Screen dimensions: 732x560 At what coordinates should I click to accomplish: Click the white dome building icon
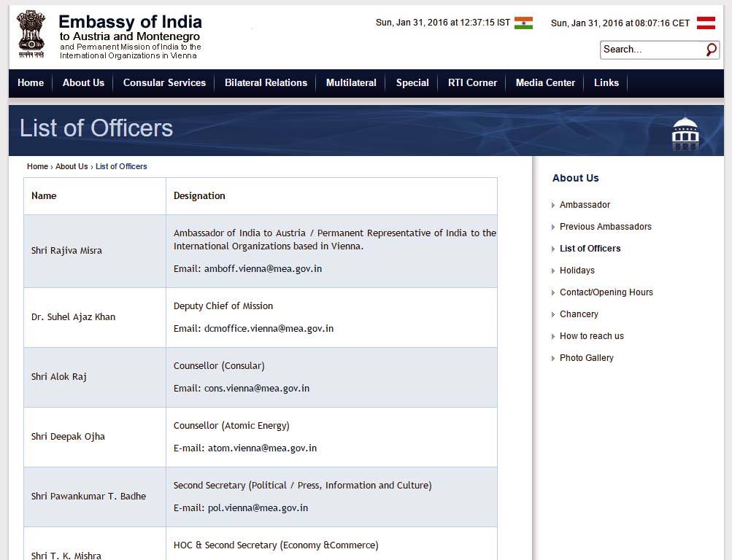pyautogui.click(x=685, y=133)
